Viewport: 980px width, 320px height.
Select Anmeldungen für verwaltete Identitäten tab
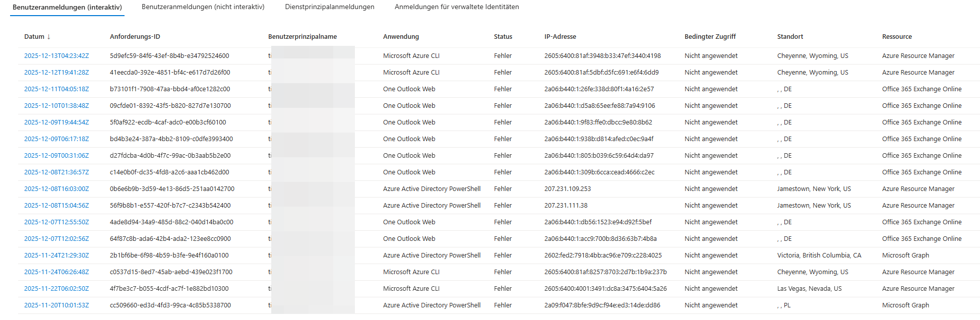tap(456, 7)
